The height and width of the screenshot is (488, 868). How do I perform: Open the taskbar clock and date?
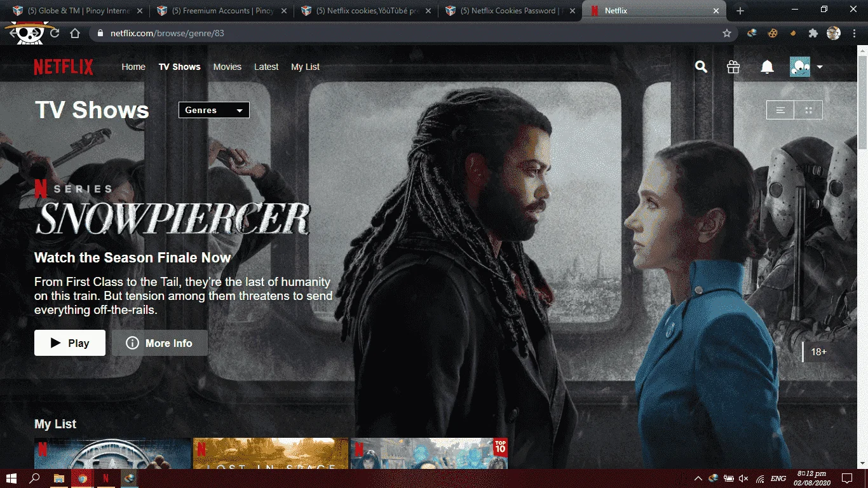click(x=813, y=478)
